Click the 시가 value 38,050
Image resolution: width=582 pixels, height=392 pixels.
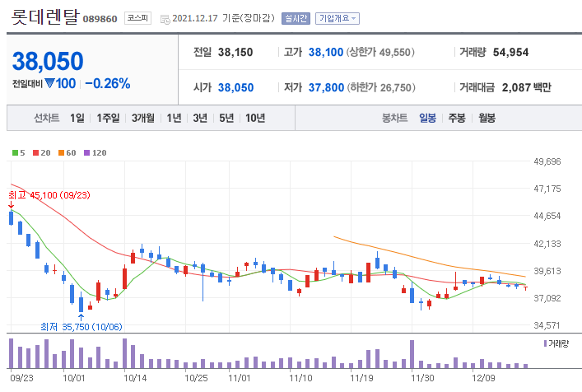[x=235, y=87]
